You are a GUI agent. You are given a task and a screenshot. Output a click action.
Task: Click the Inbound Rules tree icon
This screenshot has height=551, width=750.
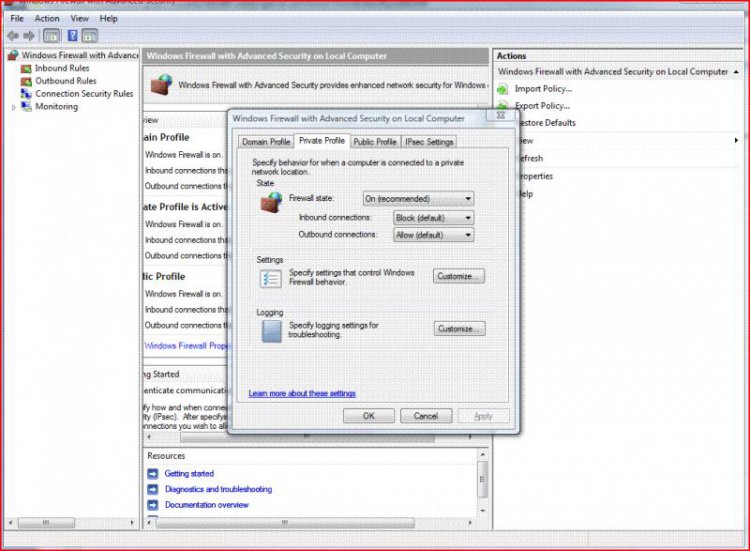pos(26,68)
